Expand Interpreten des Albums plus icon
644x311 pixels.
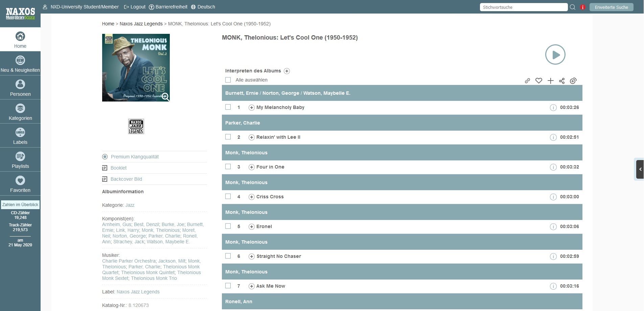tap(287, 71)
